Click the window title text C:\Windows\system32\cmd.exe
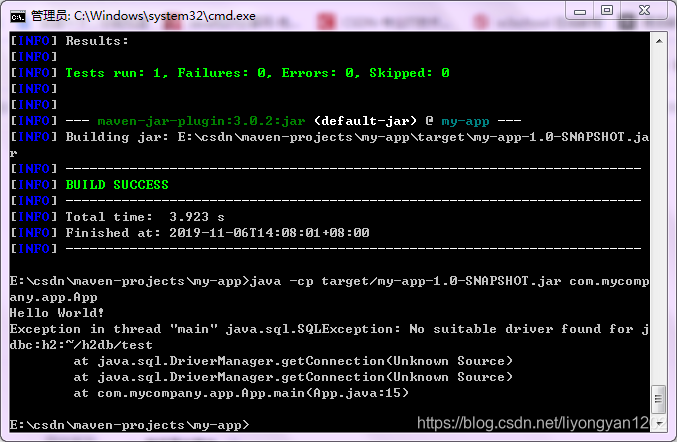This screenshot has width=677, height=442. (165, 16)
